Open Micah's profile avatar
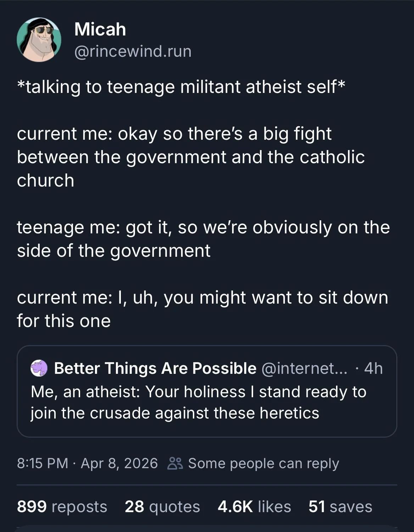The image size is (414, 532). click(39, 40)
